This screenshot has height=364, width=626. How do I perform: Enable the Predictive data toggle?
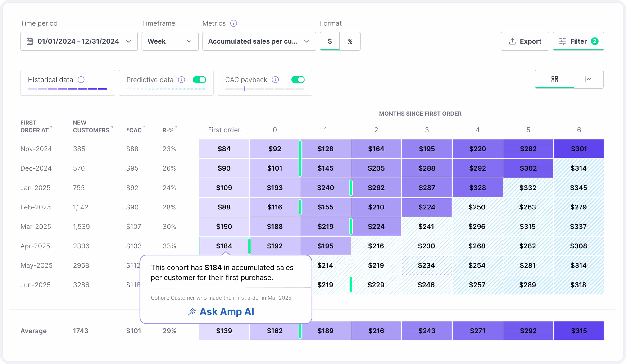tap(200, 80)
